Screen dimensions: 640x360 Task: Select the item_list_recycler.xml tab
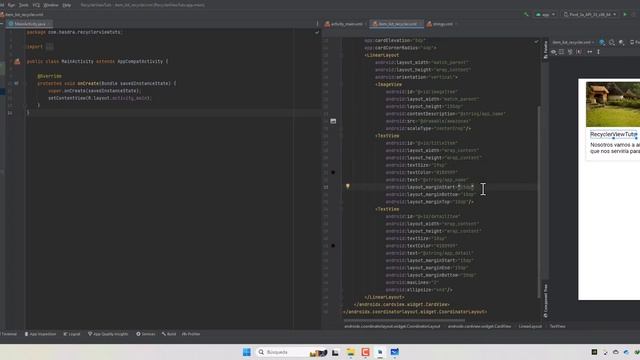click(396, 24)
